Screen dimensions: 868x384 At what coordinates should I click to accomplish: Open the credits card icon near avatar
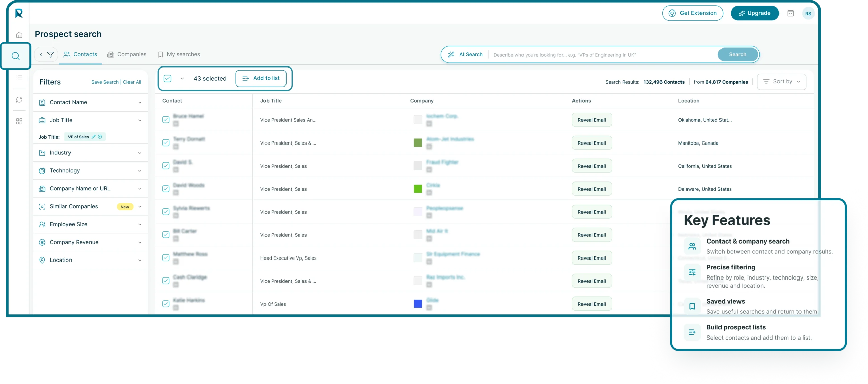(790, 13)
